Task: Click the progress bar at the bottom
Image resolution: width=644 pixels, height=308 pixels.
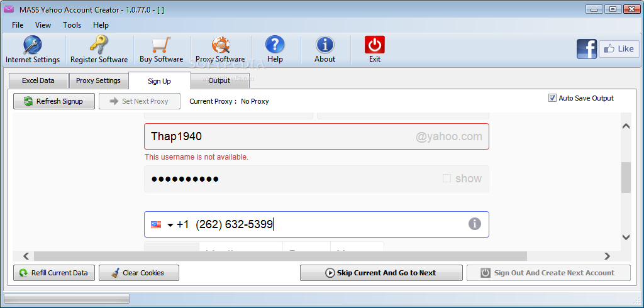Action: click(67, 298)
